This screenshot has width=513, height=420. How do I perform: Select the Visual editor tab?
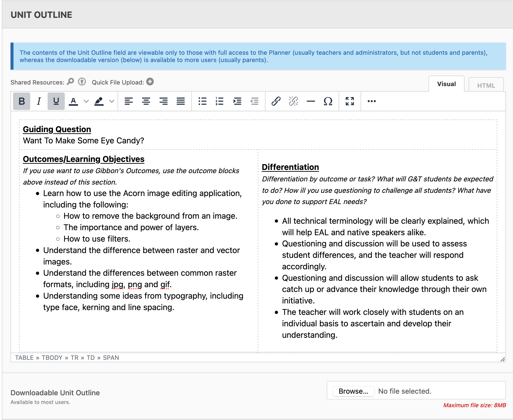[x=446, y=84]
